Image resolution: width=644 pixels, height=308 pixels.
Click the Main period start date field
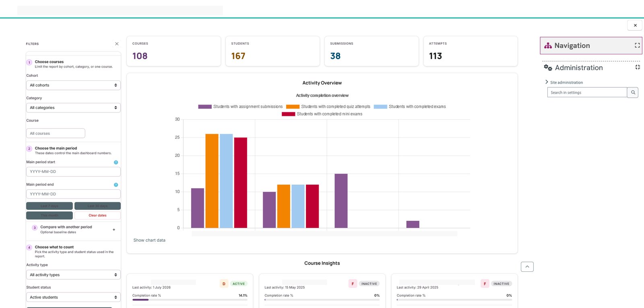pos(73,172)
